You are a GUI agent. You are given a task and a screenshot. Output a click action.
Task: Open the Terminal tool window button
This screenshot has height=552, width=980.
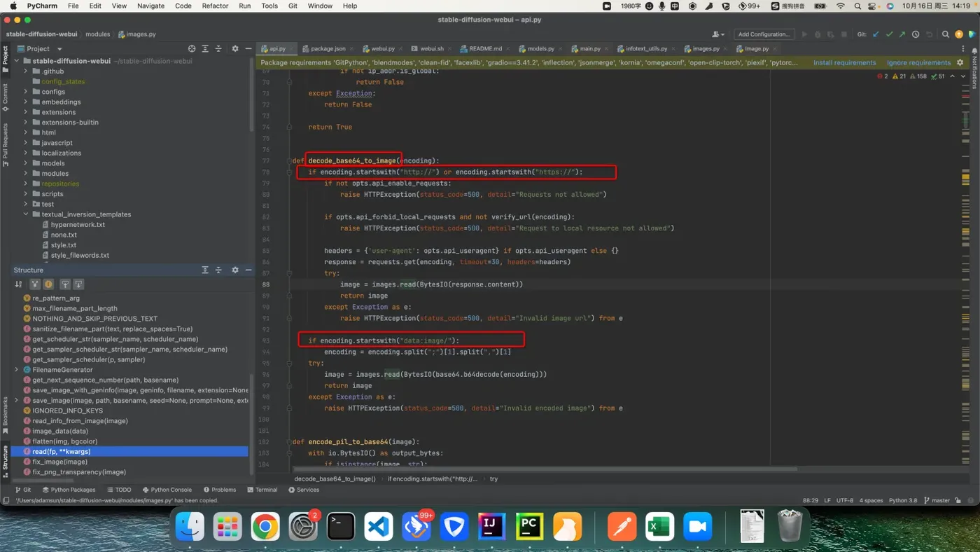262,490
